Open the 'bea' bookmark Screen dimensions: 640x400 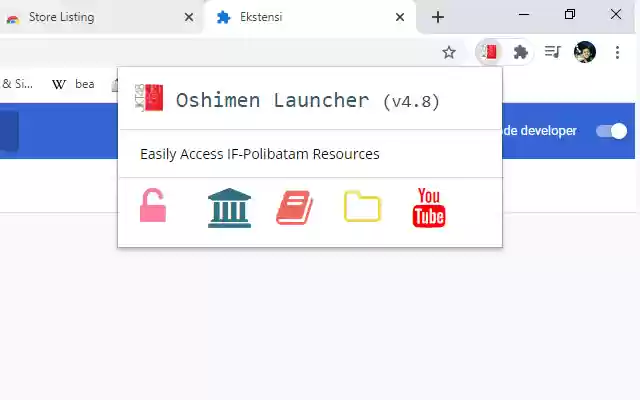pos(84,84)
